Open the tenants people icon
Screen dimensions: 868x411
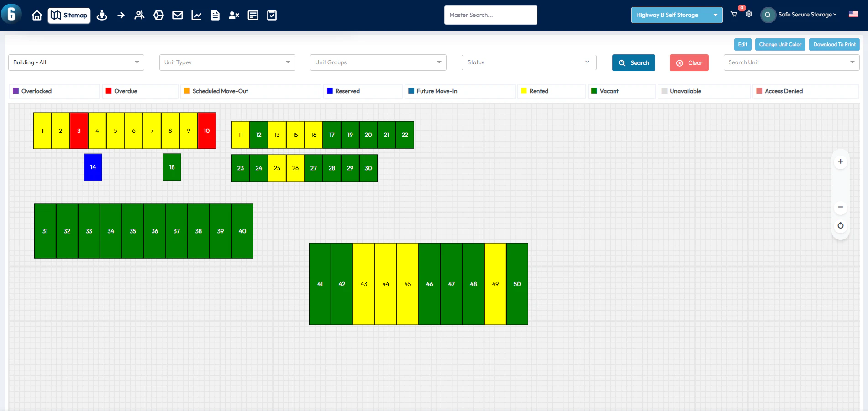pyautogui.click(x=139, y=15)
